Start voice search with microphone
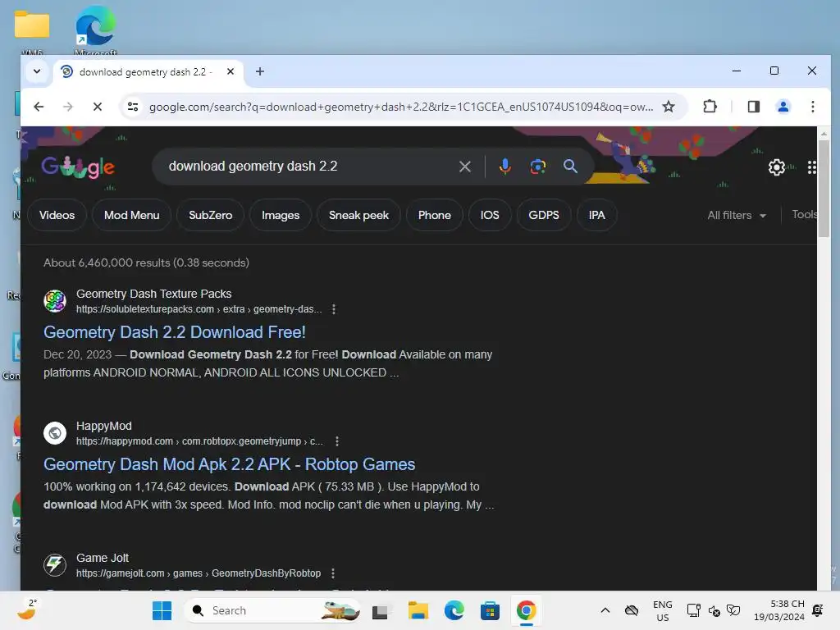The height and width of the screenshot is (630, 840). tap(504, 167)
